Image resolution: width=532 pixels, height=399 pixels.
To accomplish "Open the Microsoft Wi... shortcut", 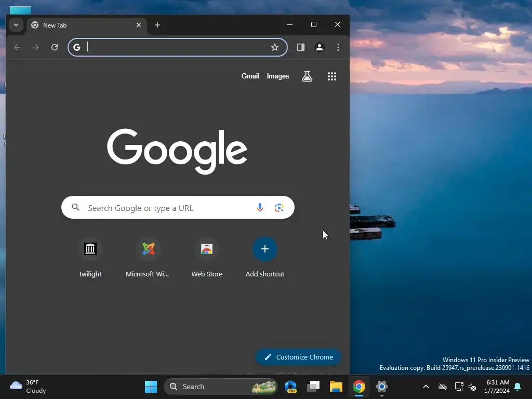I will click(x=148, y=258).
